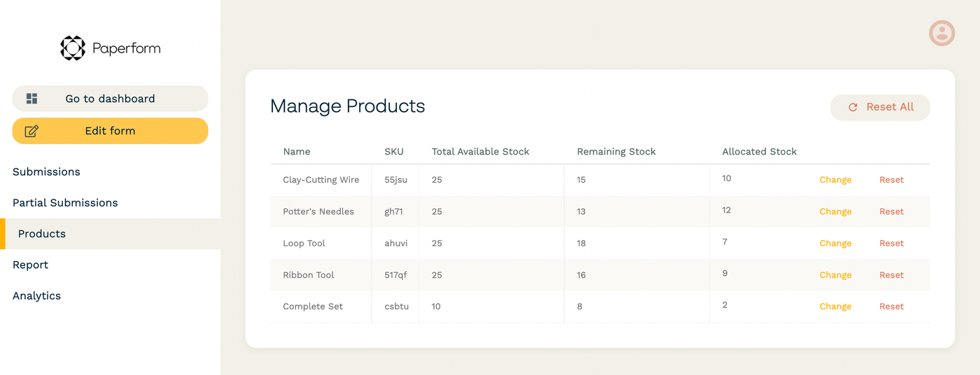Click the Reset All refresh icon
Viewport: 980px width, 375px height.
click(853, 107)
